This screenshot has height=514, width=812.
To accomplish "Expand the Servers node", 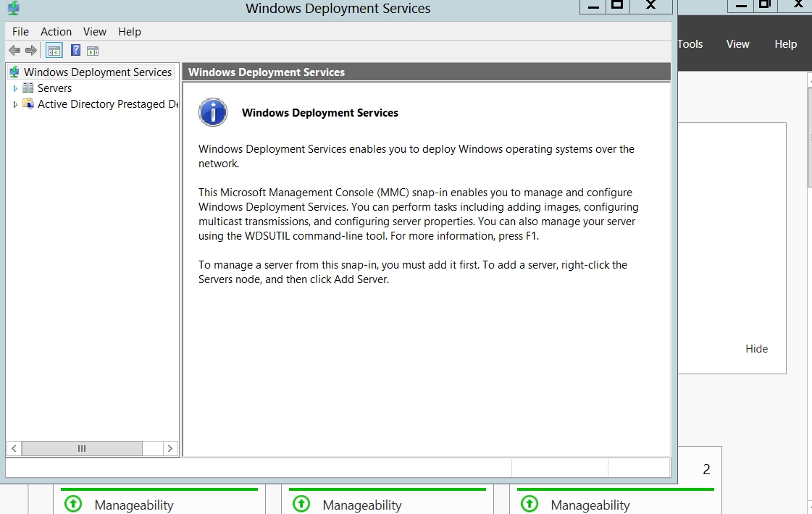I will [x=15, y=88].
